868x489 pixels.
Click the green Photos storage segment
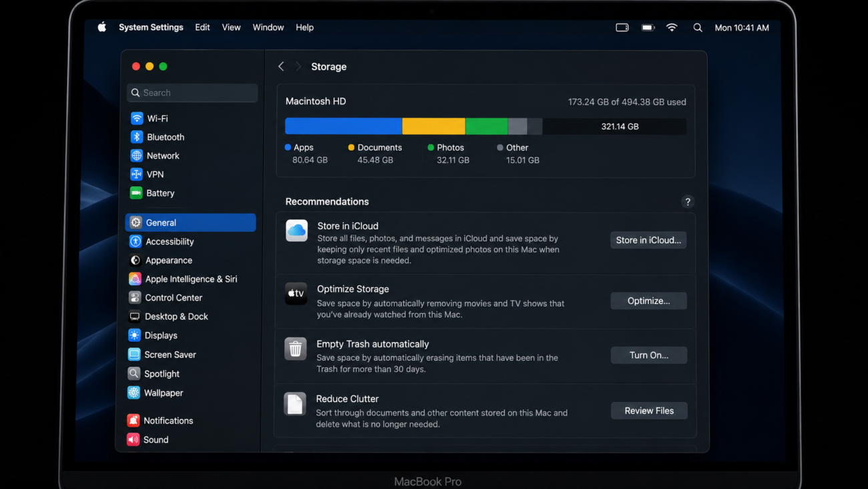coord(486,126)
